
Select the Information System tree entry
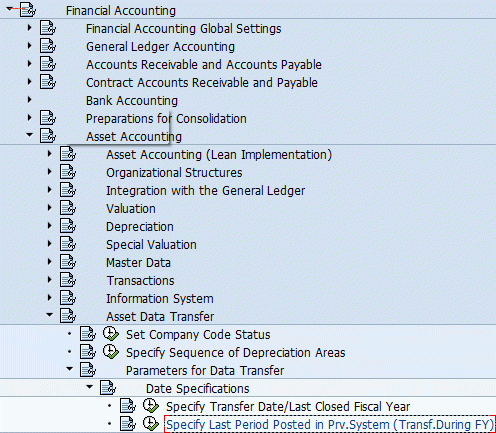tap(160, 299)
